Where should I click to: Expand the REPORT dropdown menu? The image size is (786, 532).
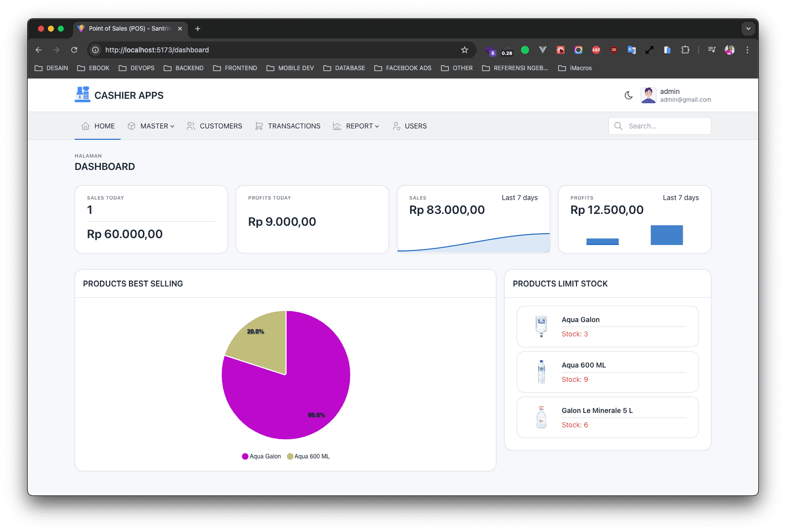tap(356, 126)
